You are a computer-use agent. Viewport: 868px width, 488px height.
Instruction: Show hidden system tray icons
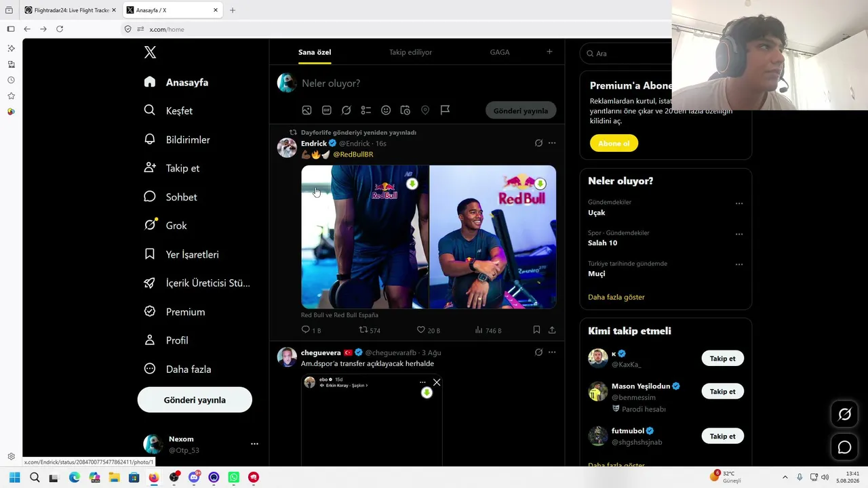click(785, 477)
